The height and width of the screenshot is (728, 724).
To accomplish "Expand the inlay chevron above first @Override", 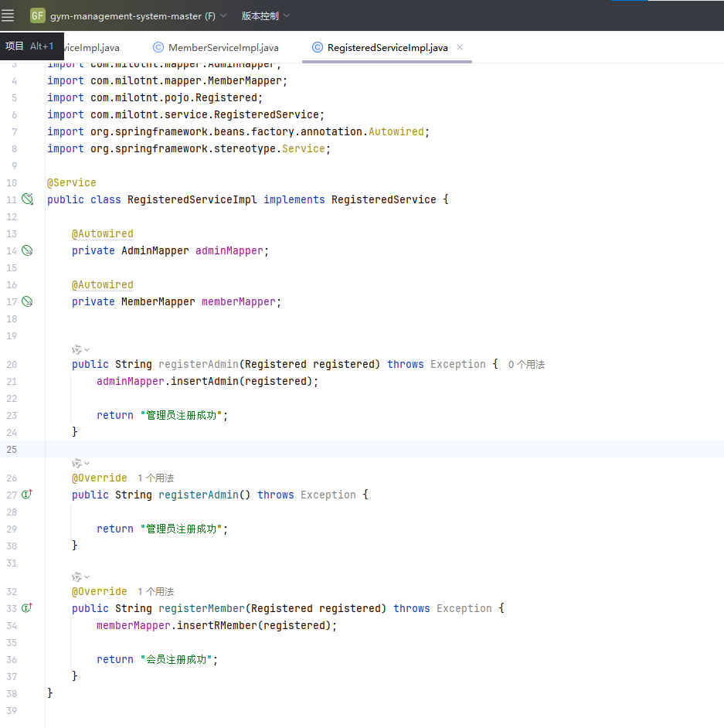I will click(x=87, y=464).
